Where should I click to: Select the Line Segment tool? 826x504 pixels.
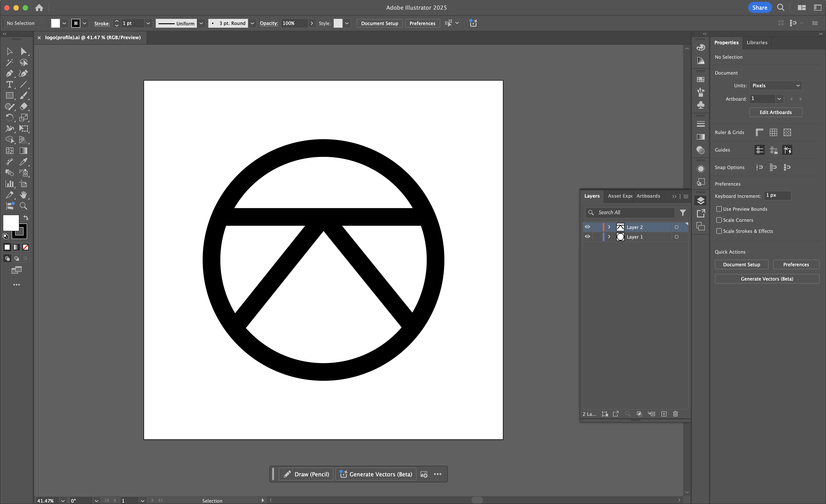pos(24,85)
